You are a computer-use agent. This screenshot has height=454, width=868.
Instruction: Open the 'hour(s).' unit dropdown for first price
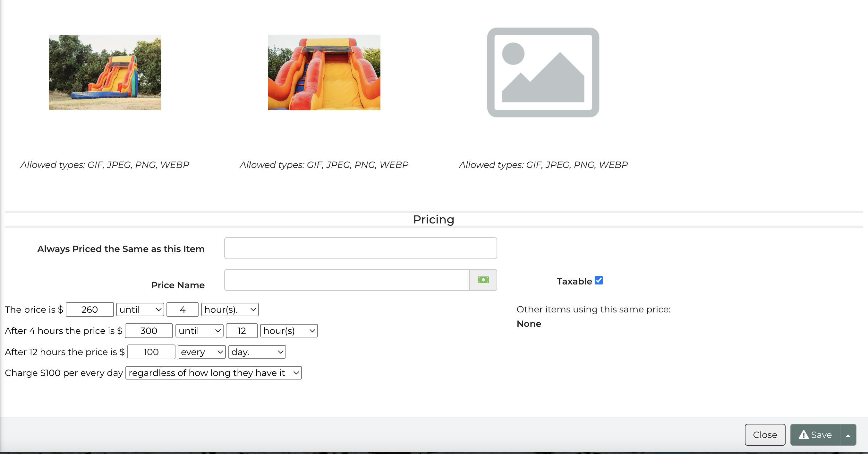pyautogui.click(x=229, y=310)
